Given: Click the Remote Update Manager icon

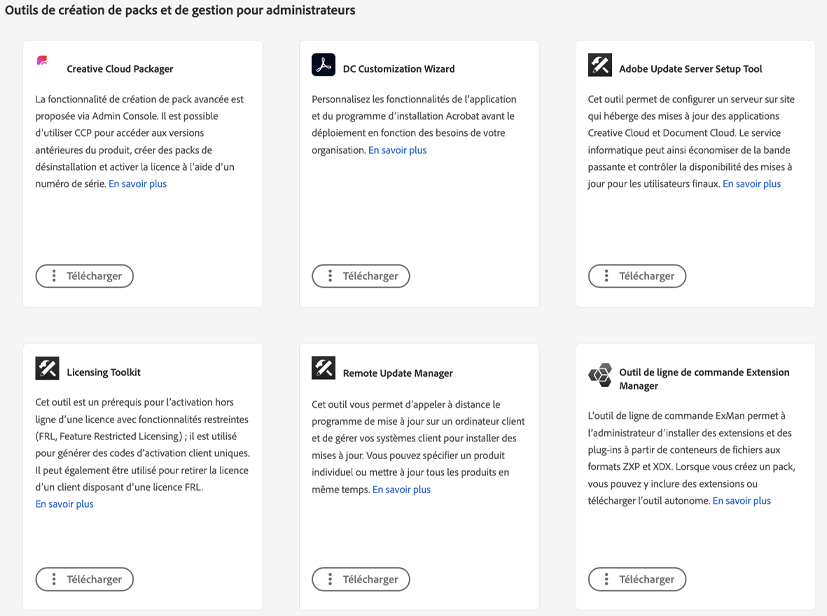Looking at the screenshot, I should 323,368.
